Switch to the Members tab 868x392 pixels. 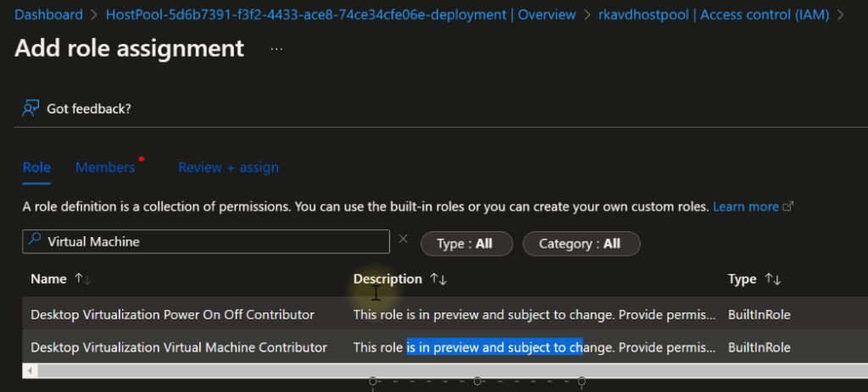click(x=105, y=168)
